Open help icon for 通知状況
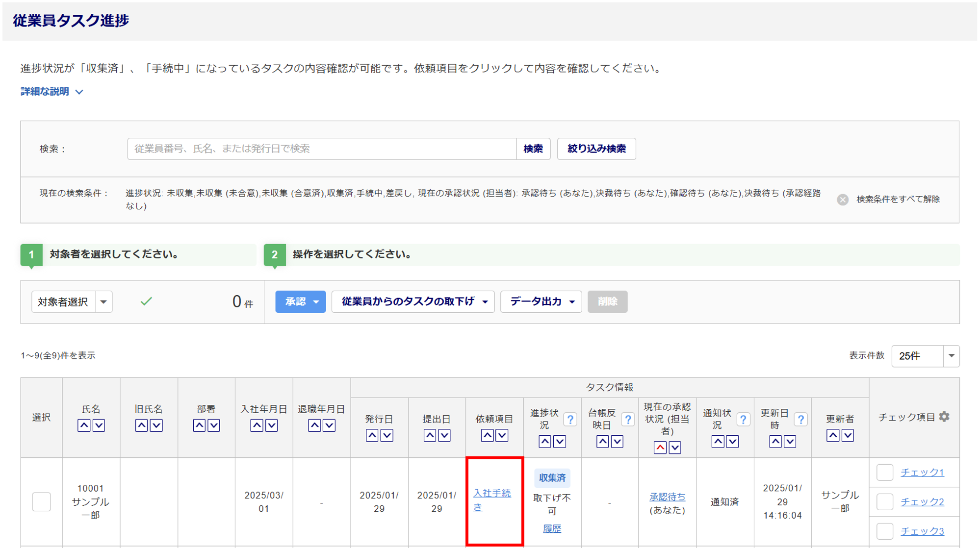Screen dimensions: 980x548 [743, 420]
